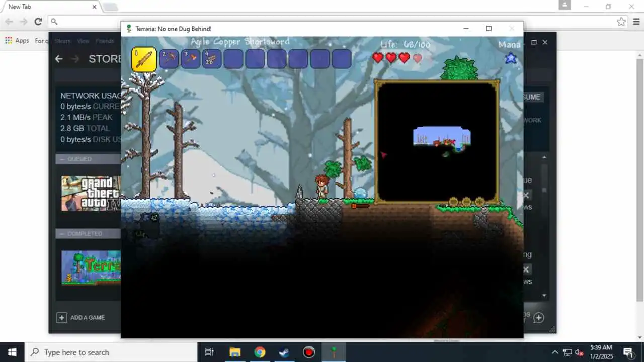Open View menu in Steam window

coord(83,41)
